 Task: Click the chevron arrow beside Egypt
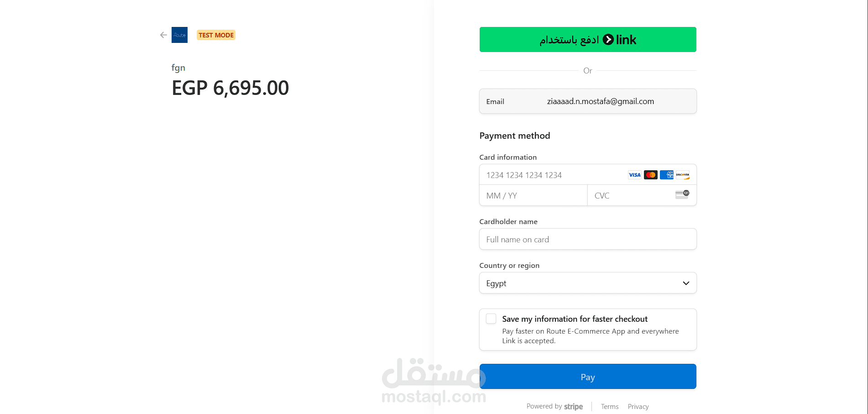click(685, 283)
